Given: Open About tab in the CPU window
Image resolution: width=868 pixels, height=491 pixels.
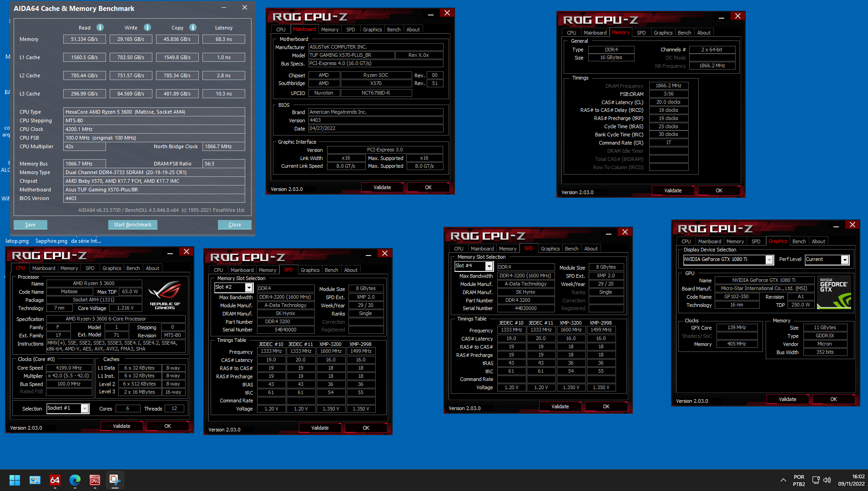Looking at the screenshot, I should [152, 268].
